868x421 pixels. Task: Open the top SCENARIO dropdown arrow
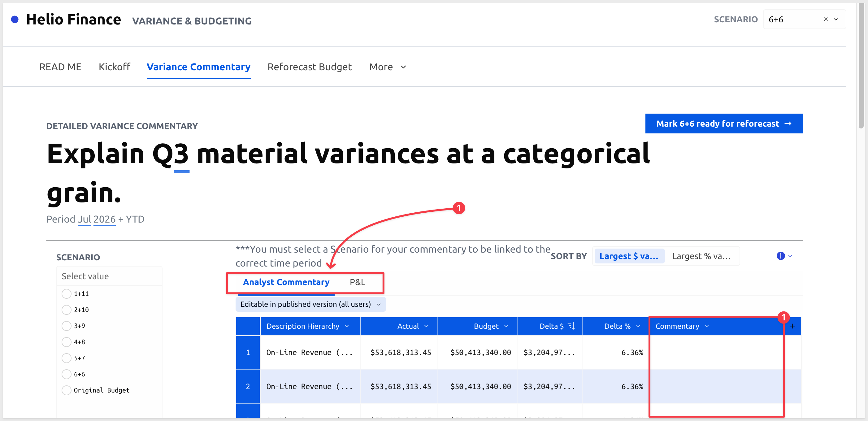836,20
